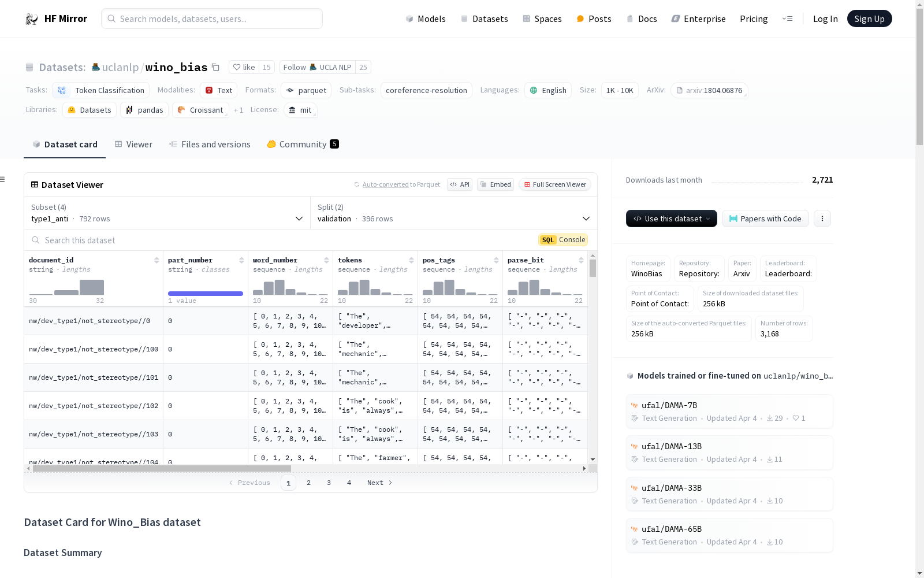
Task: Open the SQL Console
Action: 563,240
